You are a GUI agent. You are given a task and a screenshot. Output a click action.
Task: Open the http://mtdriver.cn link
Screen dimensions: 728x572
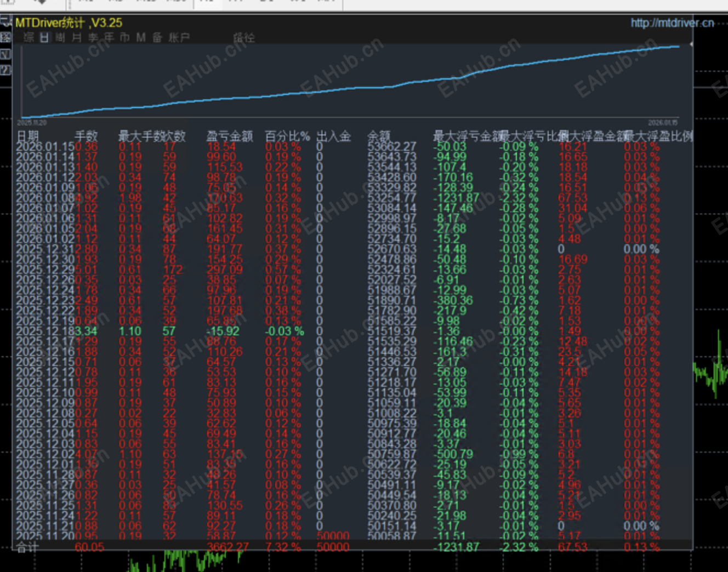click(x=672, y=22)
